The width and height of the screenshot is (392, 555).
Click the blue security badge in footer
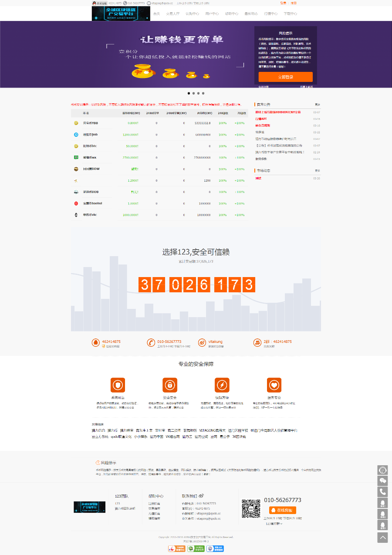click(215, 549)
